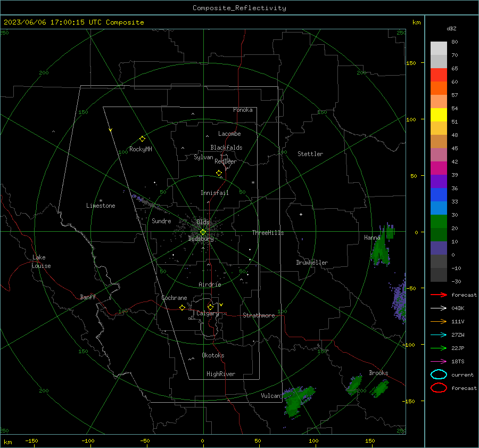The height and width of the screenshot is (448, 479).
Task: Click the RockyMH label
Action: pyautogui.click(x=141, y=149)
